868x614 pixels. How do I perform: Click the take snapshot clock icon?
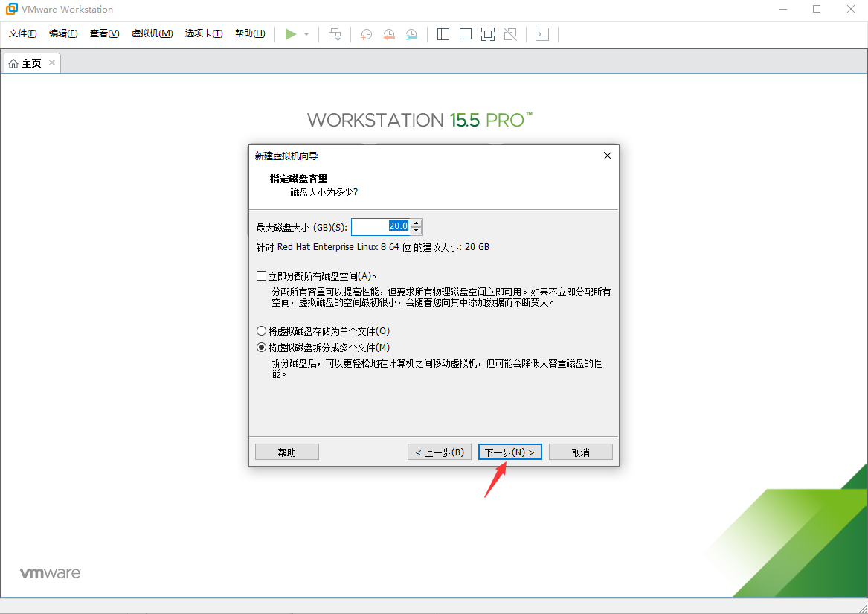366,34
